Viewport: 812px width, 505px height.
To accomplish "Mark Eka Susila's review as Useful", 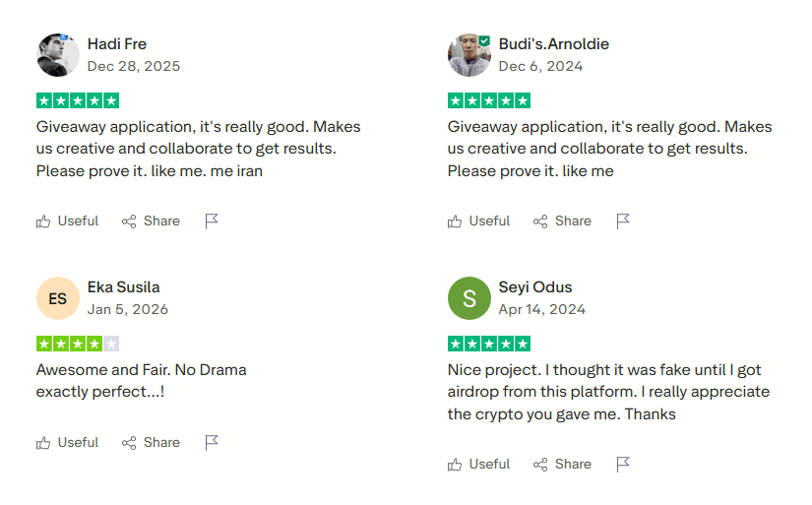I will [68, 443].
